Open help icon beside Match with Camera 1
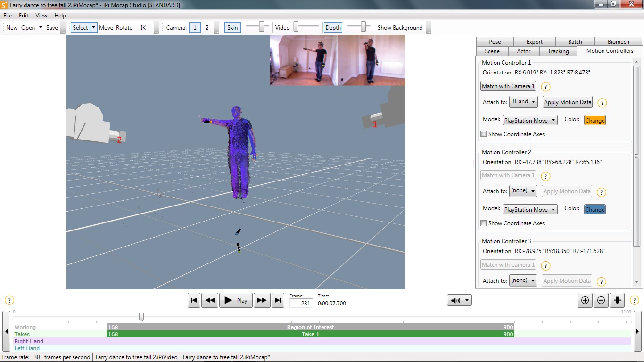This screenshot has height=362, width=644. tap(545, 87)
